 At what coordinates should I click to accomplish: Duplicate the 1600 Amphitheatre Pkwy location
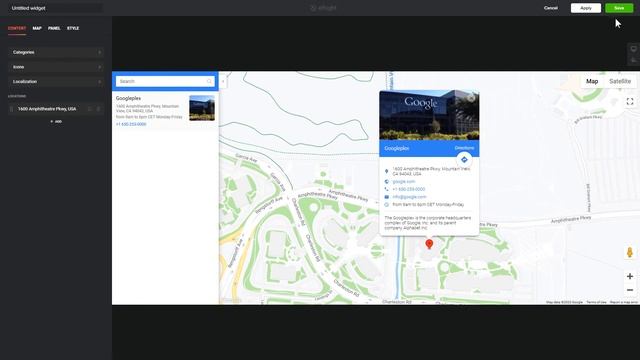(x=90, y=109)
